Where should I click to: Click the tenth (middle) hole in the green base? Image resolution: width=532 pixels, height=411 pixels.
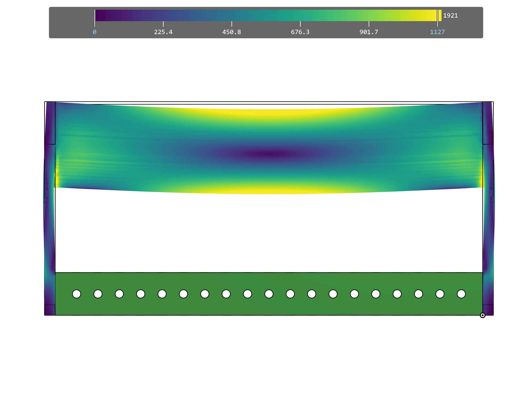point(269,294)
